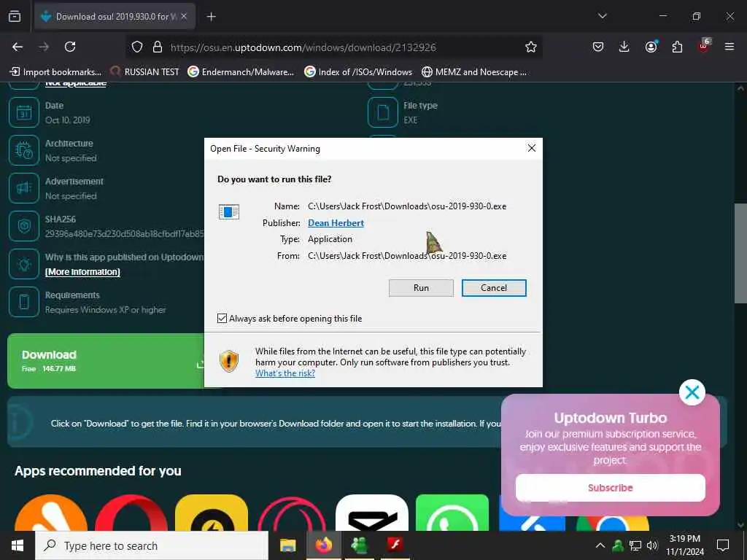Image resolution: width=747 pixels, height=560 pixels.
Task: Click the lightbulb icon beside Why is this app
Action: pyautogui.click(x=24, y=264)
